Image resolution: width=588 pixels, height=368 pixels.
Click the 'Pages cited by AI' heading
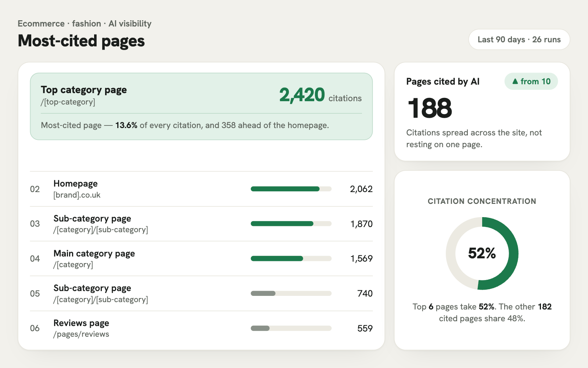(x=443, y=81)
